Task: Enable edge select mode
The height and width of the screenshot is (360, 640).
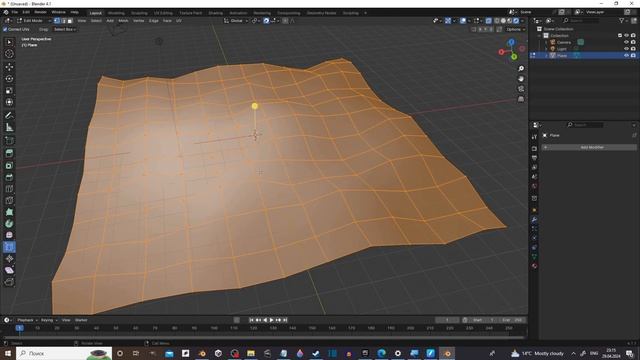Action: (63, 21)
